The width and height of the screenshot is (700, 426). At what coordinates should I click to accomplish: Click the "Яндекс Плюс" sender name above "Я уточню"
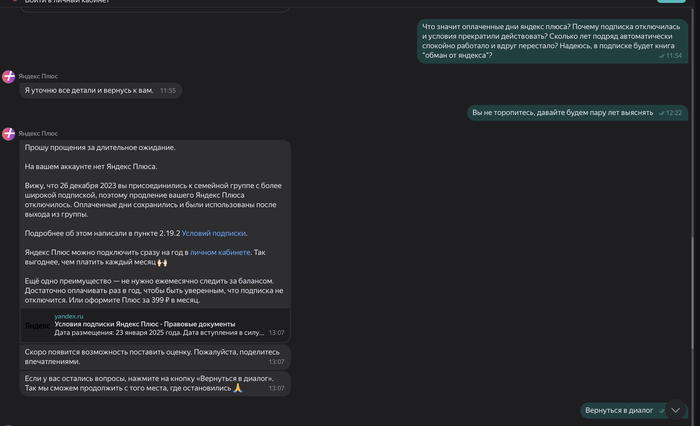pyautogui.click(x=40, y=77)
